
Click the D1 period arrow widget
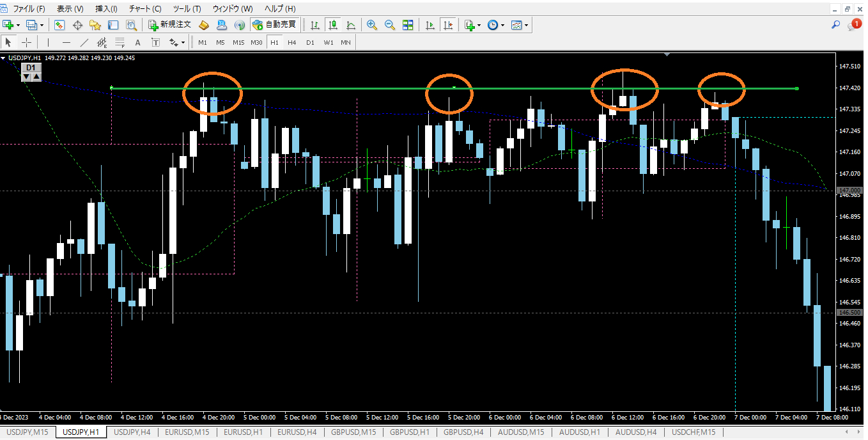click(31, 72)
